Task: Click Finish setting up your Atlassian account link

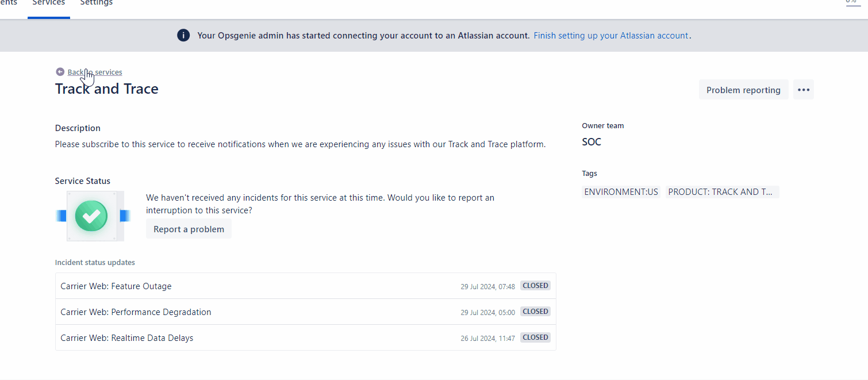Action: point(611,36)
